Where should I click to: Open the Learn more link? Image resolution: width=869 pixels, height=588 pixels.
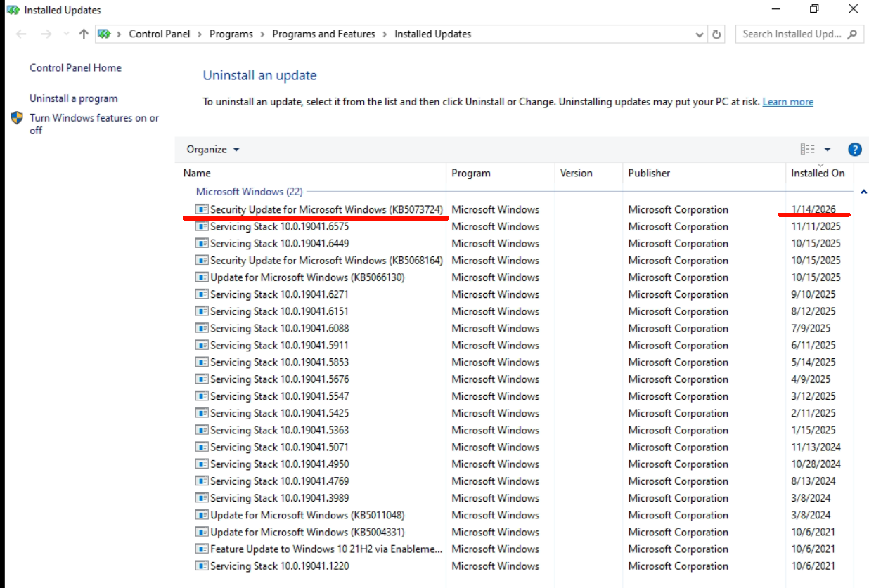click(787, 102)
